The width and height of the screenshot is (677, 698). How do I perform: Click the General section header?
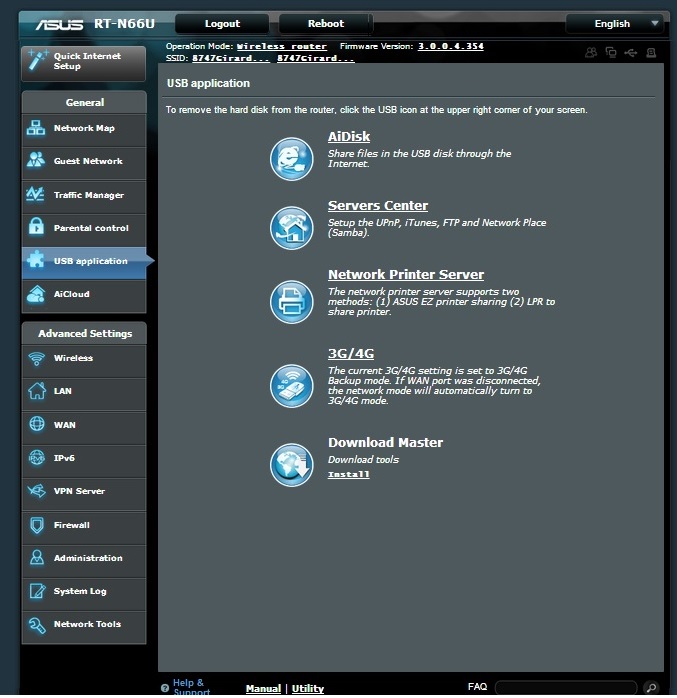pos(85,102)
